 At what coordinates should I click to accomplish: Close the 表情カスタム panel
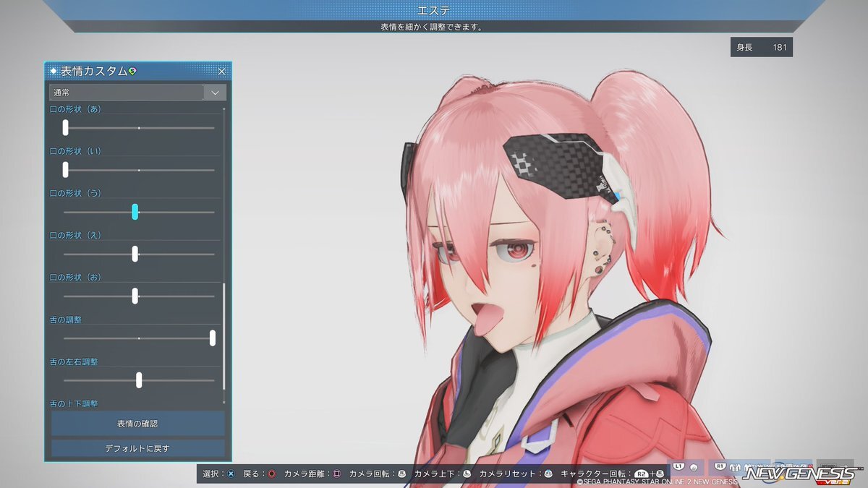[222, 71]
